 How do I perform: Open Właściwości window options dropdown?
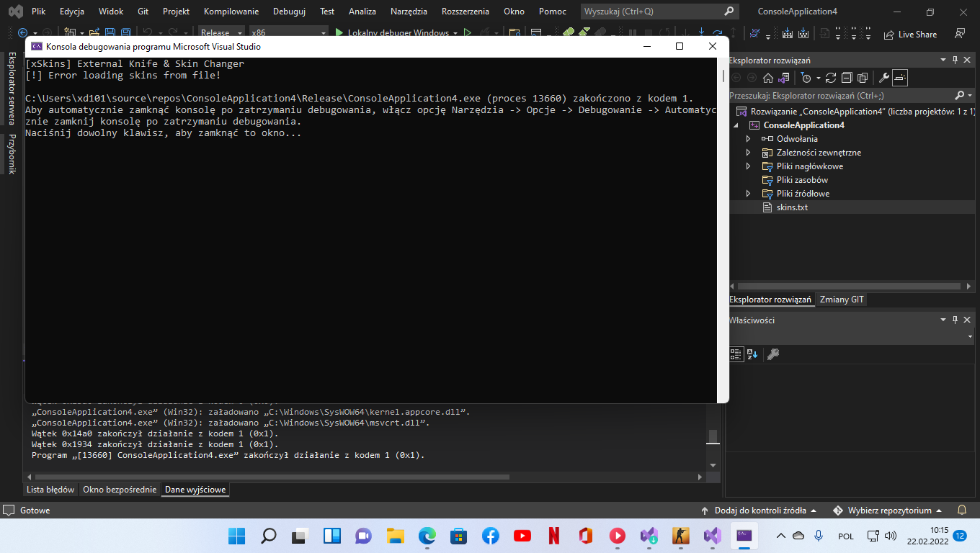(x=943, y=320)
